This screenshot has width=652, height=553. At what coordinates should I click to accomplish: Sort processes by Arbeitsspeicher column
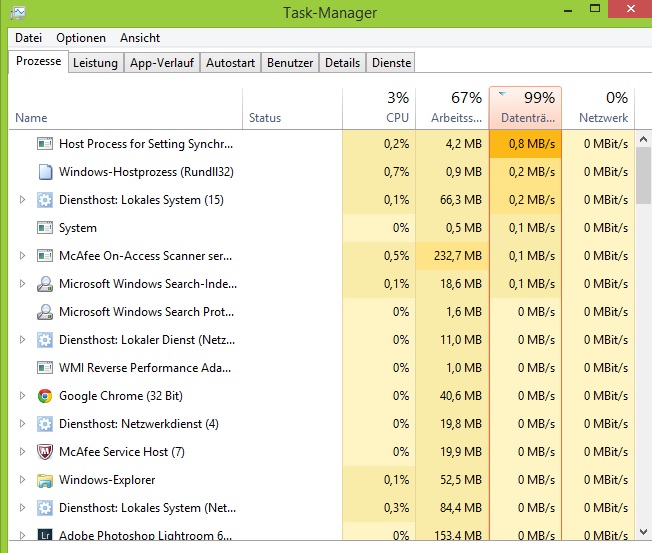452,109
